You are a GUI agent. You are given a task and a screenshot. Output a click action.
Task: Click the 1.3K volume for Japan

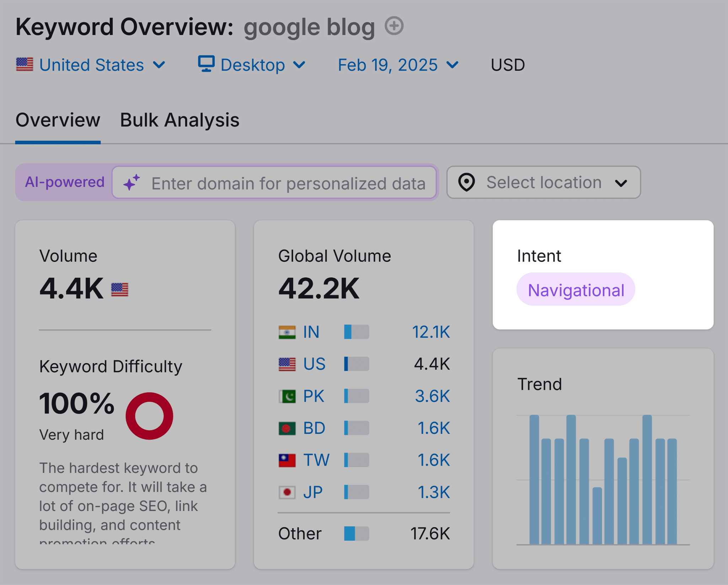click(x=434, y=492)
